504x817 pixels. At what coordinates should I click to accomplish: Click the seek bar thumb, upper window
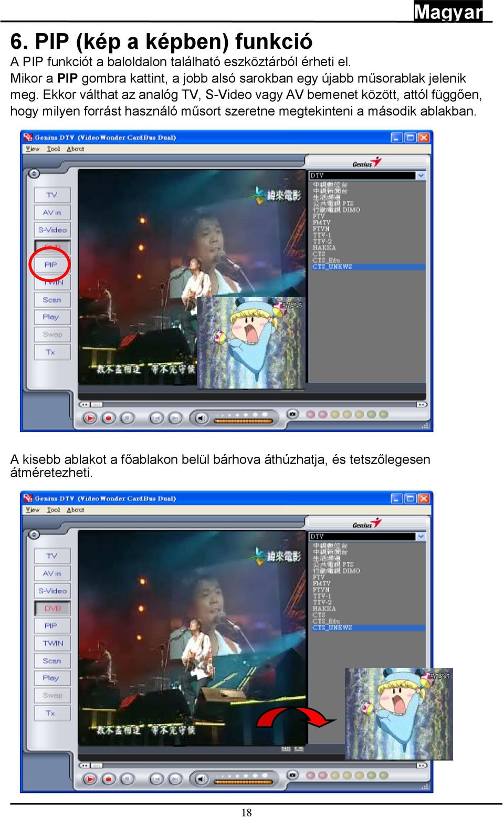click(97, 404)
